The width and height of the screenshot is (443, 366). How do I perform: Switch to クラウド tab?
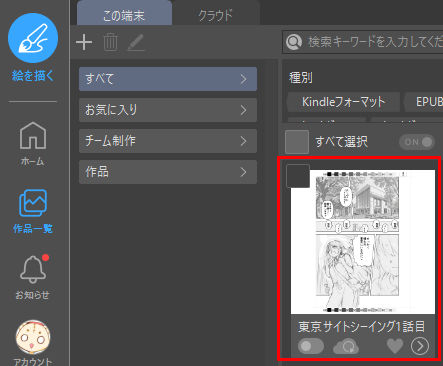pyautogui.click(x=215, y=14)
